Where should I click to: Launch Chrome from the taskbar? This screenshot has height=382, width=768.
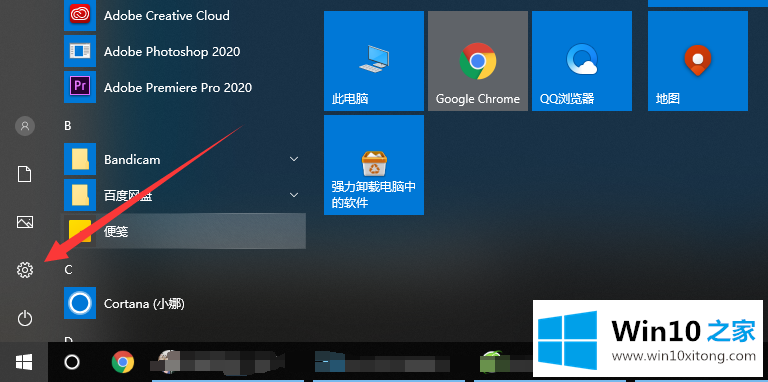point(122,362)
